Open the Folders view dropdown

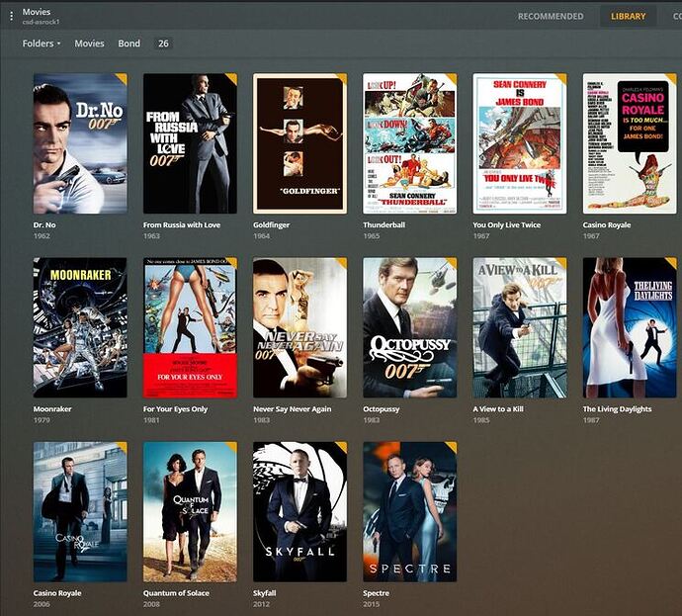pos(42,44)
